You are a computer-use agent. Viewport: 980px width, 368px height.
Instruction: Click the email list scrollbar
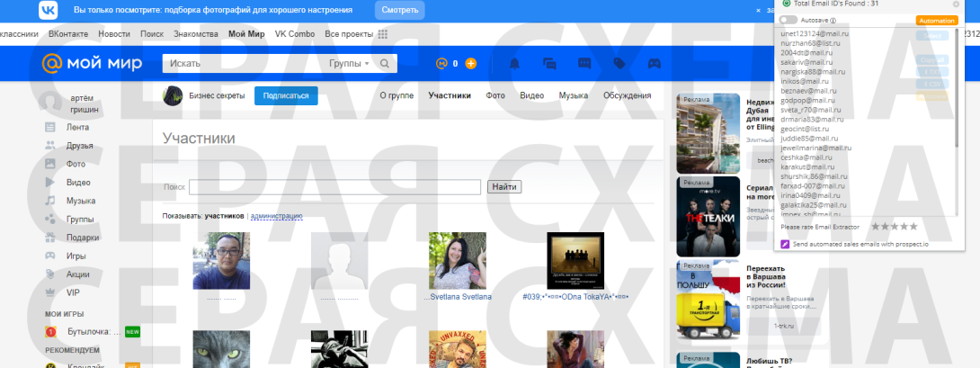pyautogui.click(x=956, y=87)
